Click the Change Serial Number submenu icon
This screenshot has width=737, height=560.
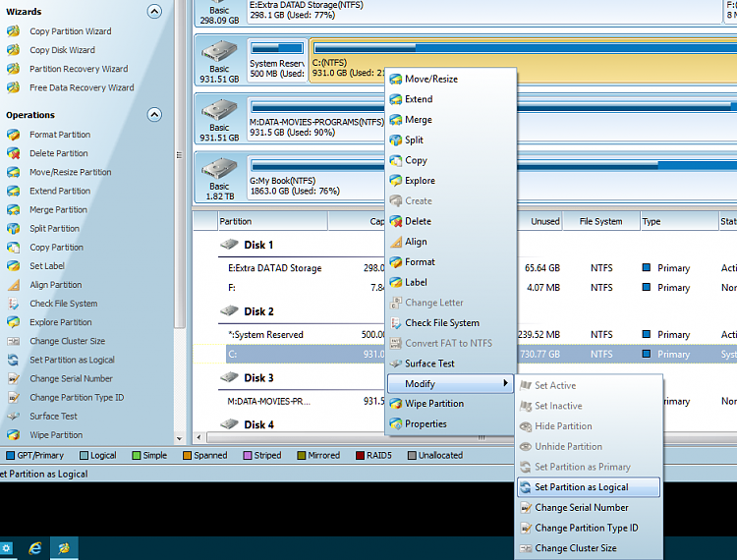526,508
